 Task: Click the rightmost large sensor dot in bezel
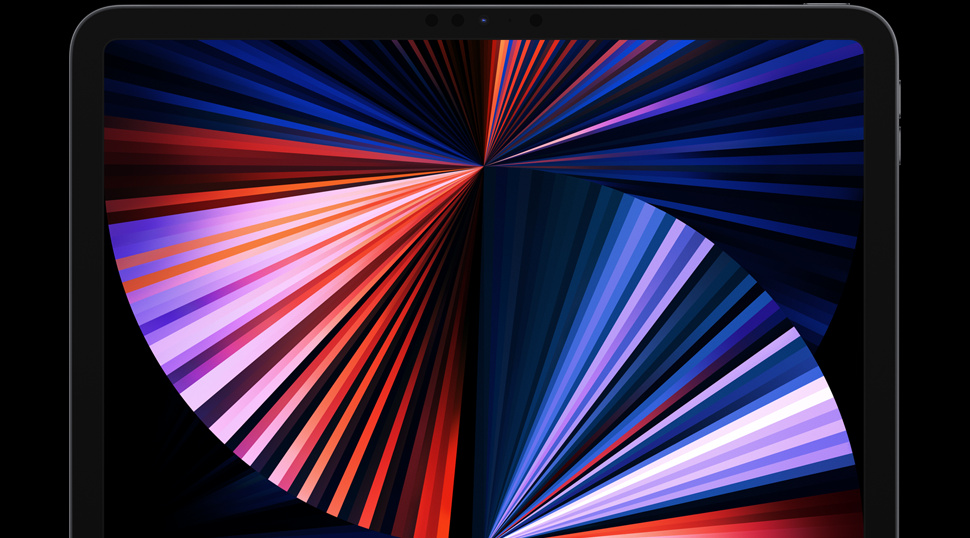536,20
